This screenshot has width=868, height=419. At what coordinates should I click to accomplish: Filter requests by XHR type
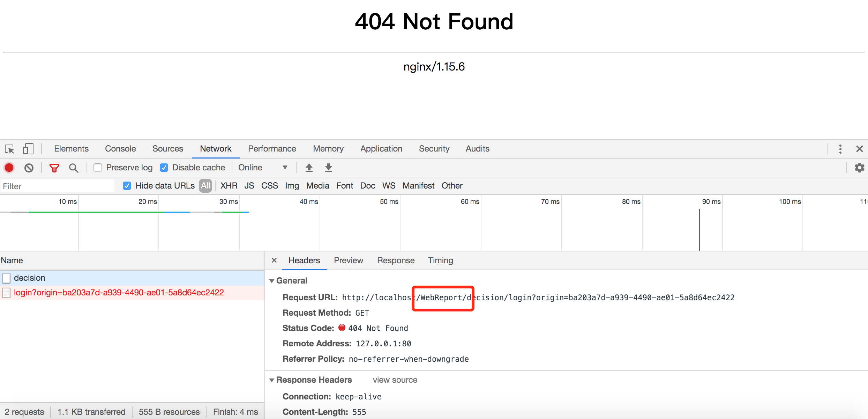tap(229, 186)
